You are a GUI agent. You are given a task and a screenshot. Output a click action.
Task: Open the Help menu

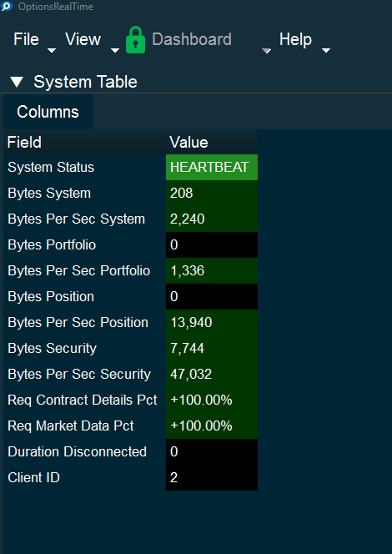pos(295,39)
